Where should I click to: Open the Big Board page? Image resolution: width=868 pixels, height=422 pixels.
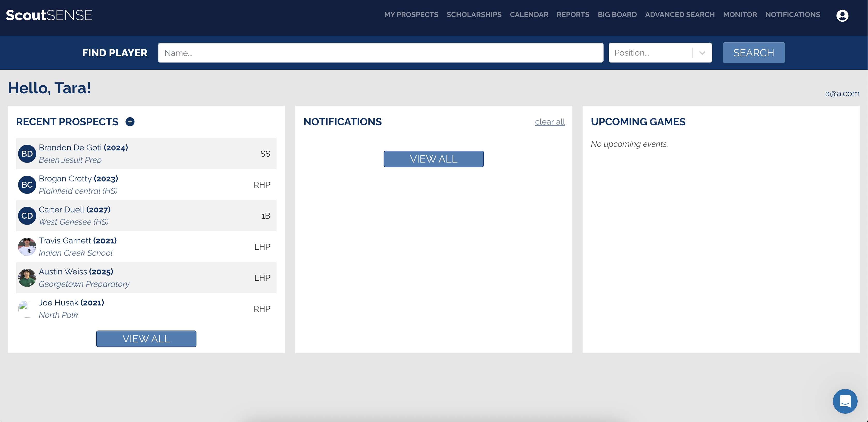(617, 14)
